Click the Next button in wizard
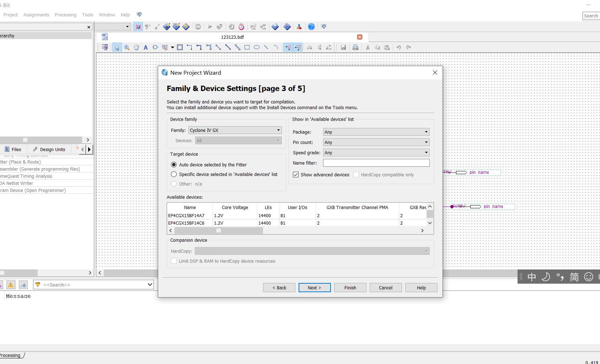600x364 pixels. click(315, 288)
